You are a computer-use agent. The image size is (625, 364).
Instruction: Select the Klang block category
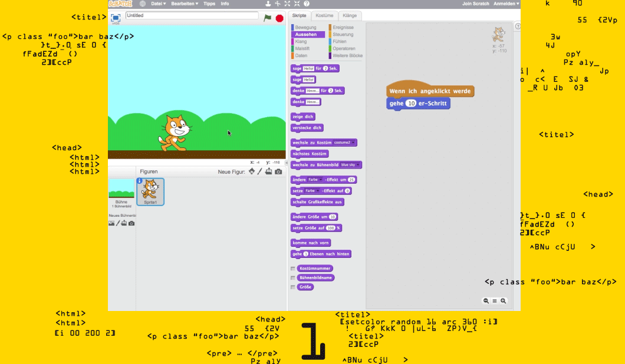(301, 41)
